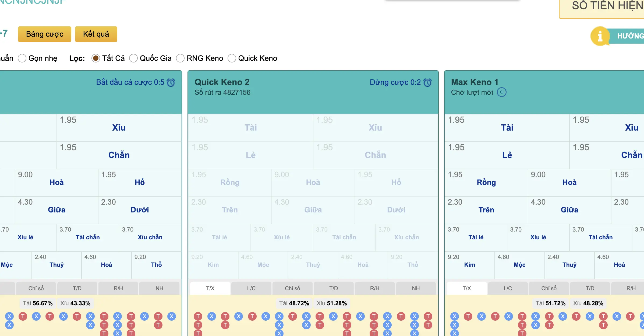
Task: Bet on Mộc 4.60 in Max Keno 1
Action: [520, 265]
